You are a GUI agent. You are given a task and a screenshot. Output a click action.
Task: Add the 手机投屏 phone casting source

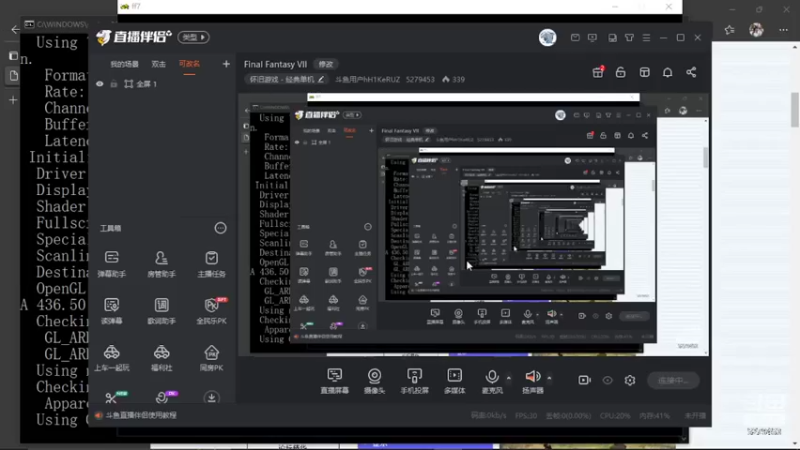[x=414, y=381]
